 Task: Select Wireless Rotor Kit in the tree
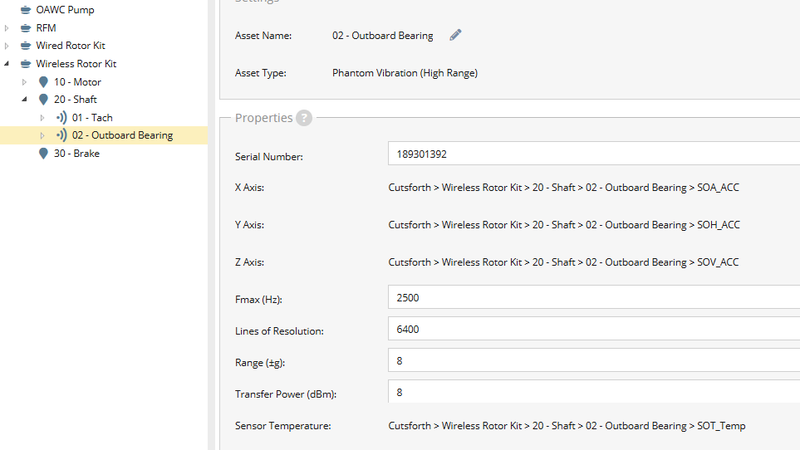point(76,64)
